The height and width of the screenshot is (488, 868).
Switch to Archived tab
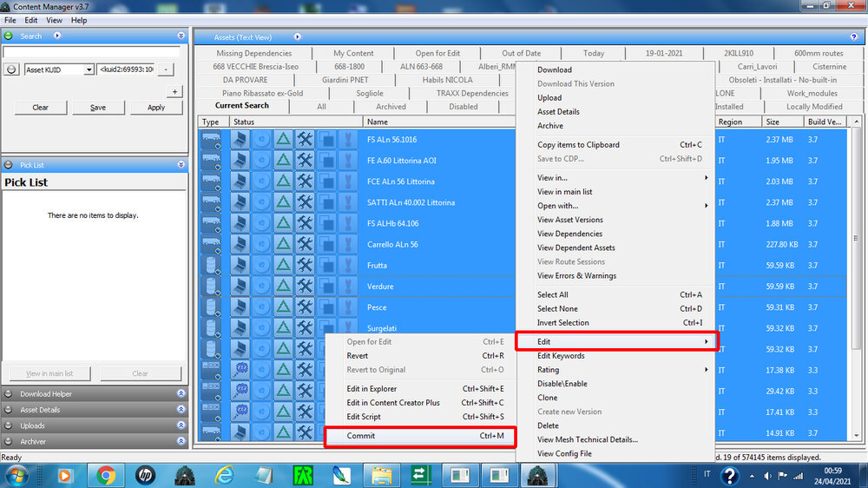pyautogui.click(x=391, y=107)
